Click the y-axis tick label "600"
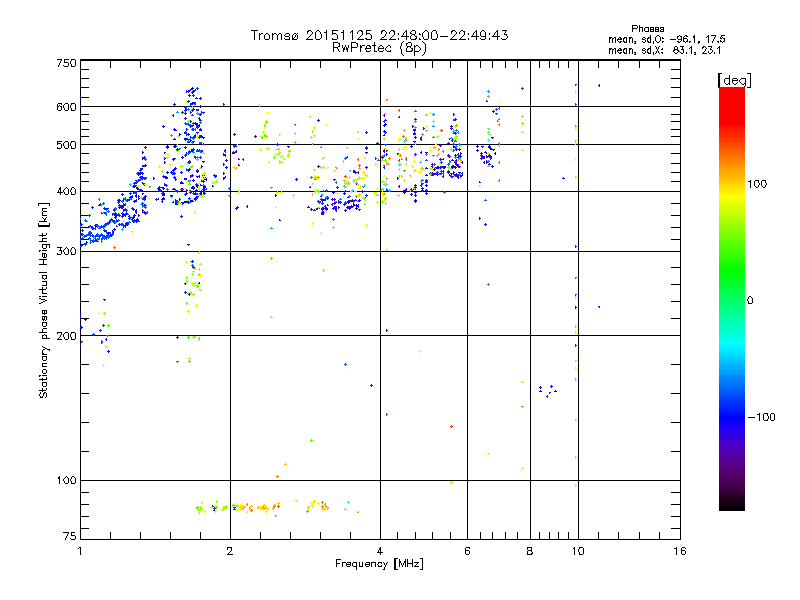Screen dimensions: 800x600 tap(66, 107)
